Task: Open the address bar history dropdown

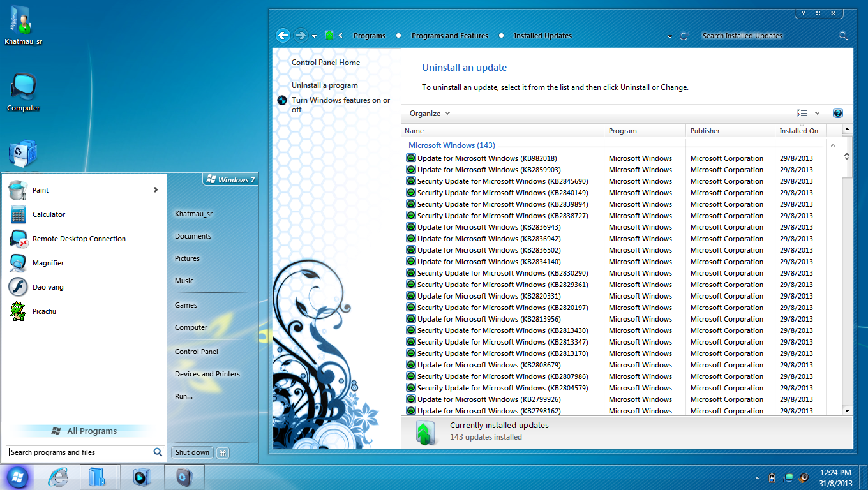Action: pyautogui.click(x=670, y=36)
